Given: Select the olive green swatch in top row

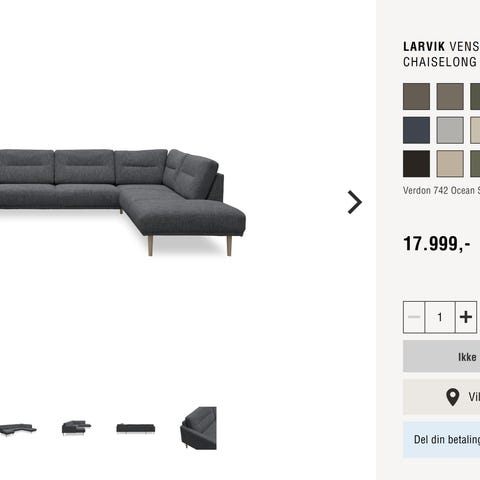Looking at the screenshot, I should click(475, 96).
